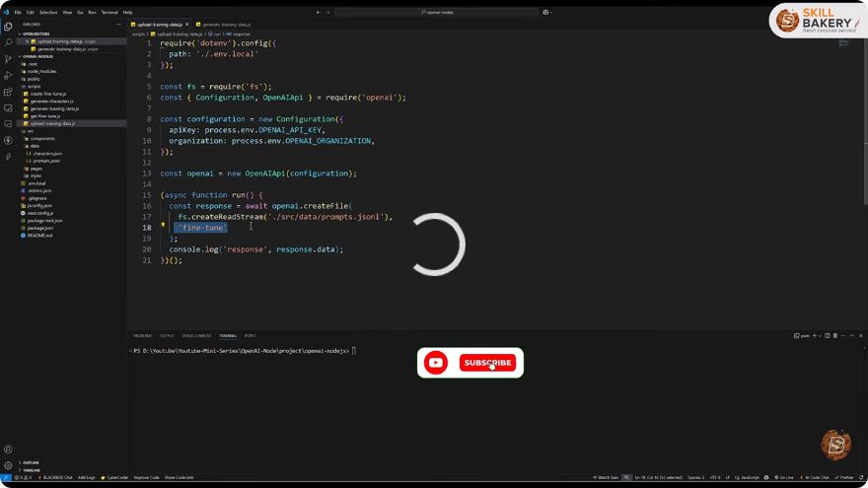Open get-fine-tune.js in explorer
868x488 pixels.
pos(45,116)
